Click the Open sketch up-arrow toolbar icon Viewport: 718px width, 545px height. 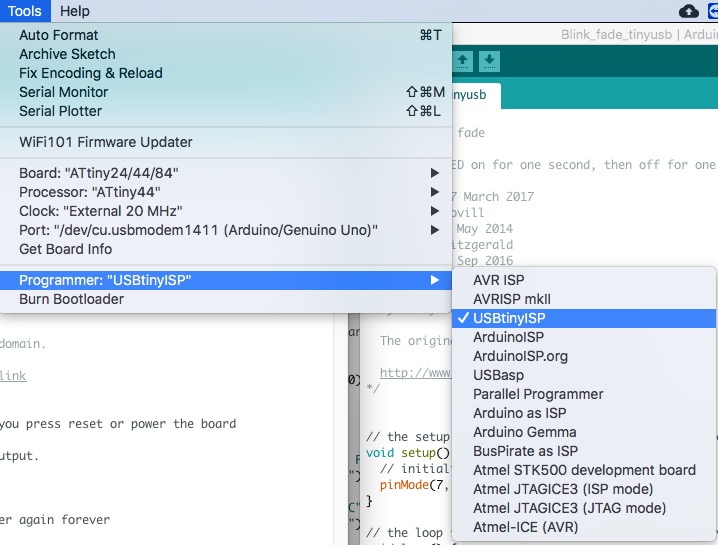462,61
